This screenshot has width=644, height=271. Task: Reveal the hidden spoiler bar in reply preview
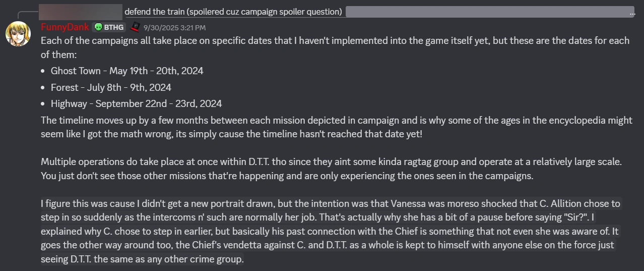tap(489, 12)
